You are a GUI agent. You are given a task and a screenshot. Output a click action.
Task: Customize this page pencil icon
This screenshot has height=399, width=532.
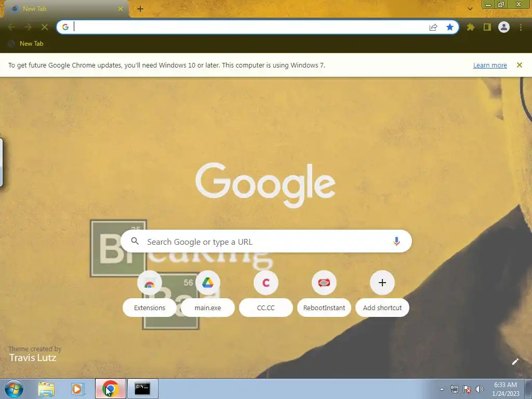(515, 362)
